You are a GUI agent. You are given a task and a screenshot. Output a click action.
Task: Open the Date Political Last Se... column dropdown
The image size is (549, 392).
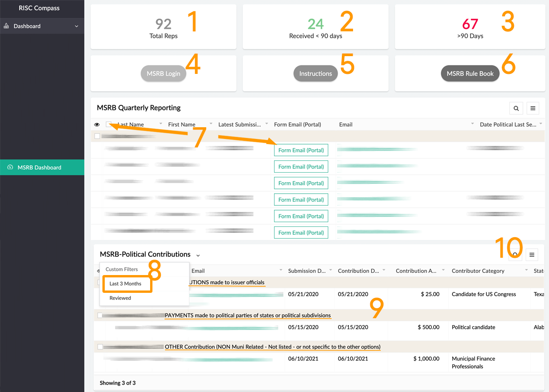[541, 123]
